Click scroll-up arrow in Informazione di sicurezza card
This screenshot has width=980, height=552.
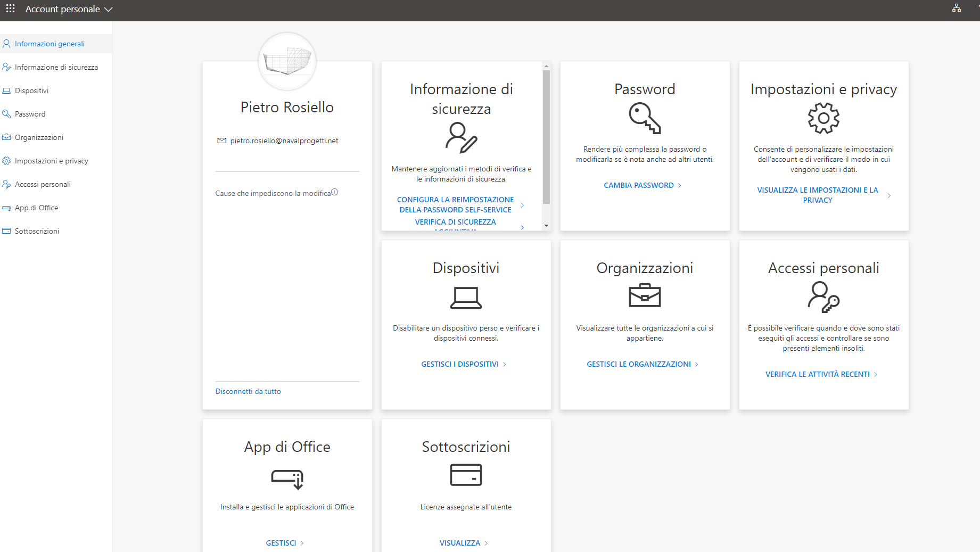546,67
